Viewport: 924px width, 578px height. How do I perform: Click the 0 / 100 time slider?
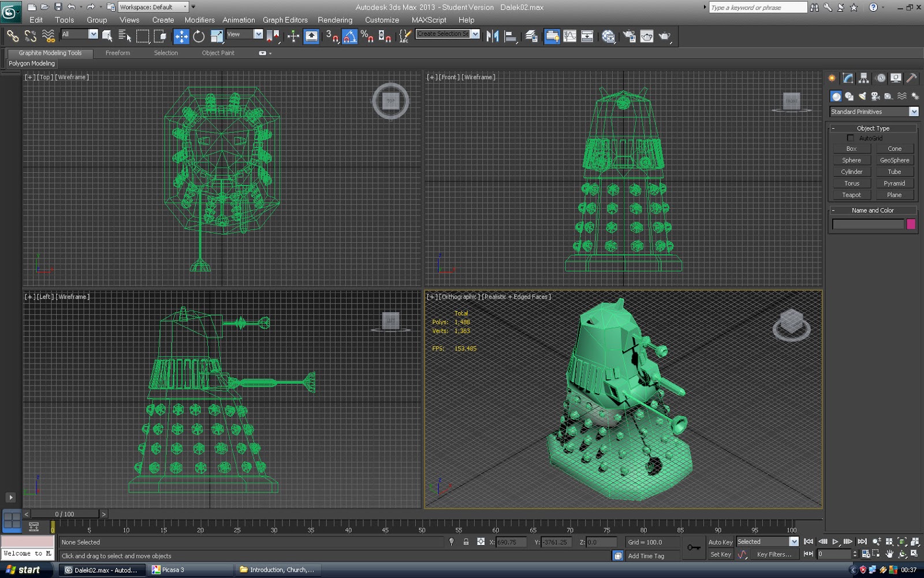tap(65, 514)
